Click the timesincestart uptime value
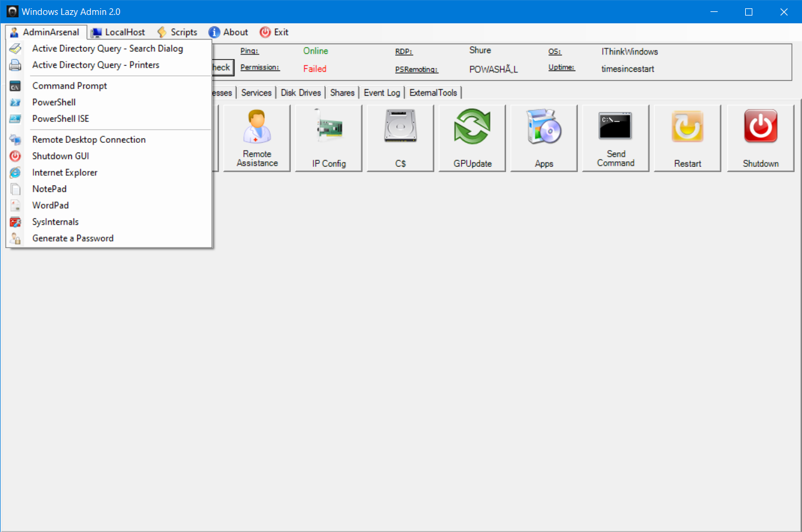The height and width of the screenshot is (532, 802). (628, 69)
